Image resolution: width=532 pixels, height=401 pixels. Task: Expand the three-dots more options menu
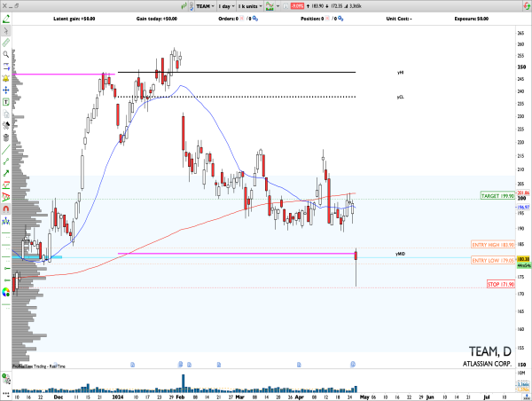[5, 394]
